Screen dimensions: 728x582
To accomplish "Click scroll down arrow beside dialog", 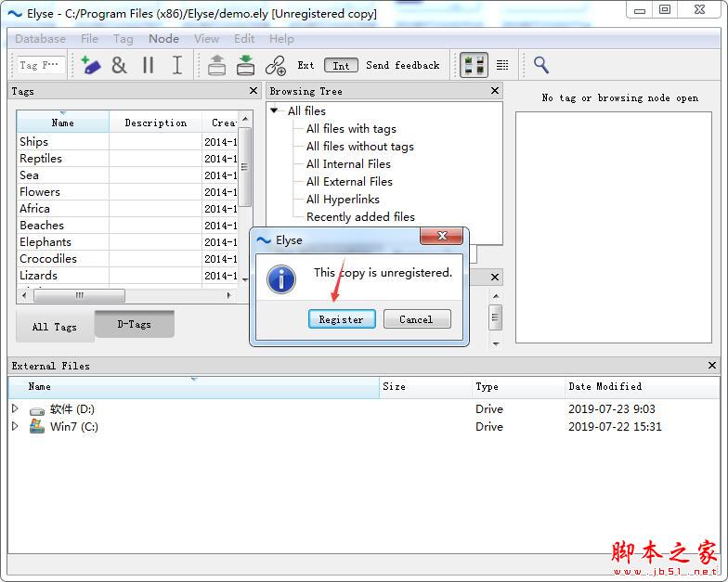I will click(x=496, y=343).
